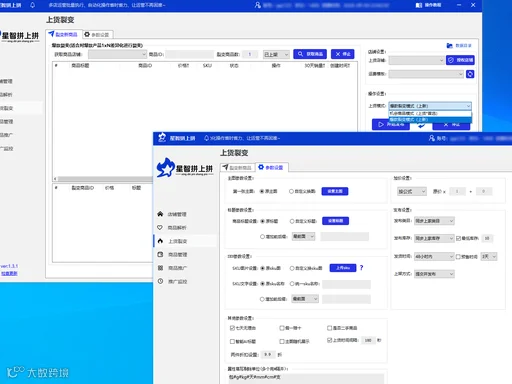Enable the 假一赔十 checkbox

(282, 328)
